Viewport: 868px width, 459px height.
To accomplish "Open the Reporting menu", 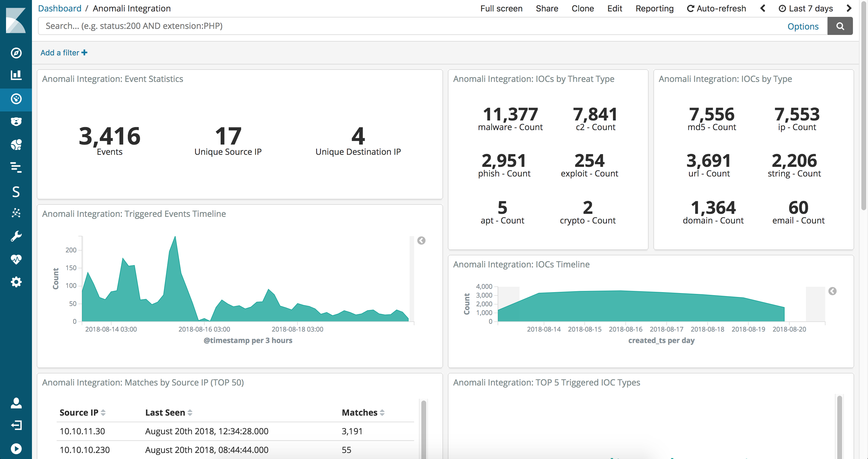I will tap(654, 8).
